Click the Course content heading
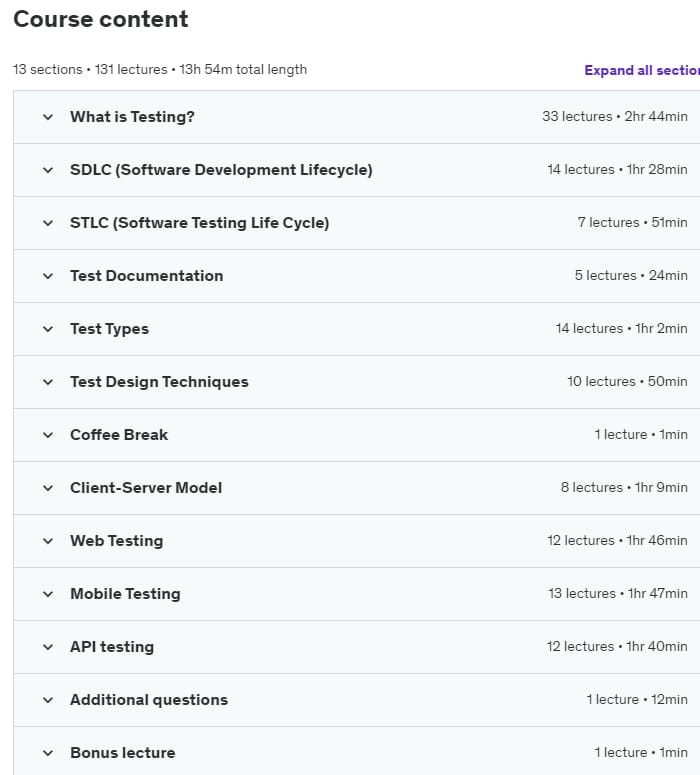 pos(101,19)
